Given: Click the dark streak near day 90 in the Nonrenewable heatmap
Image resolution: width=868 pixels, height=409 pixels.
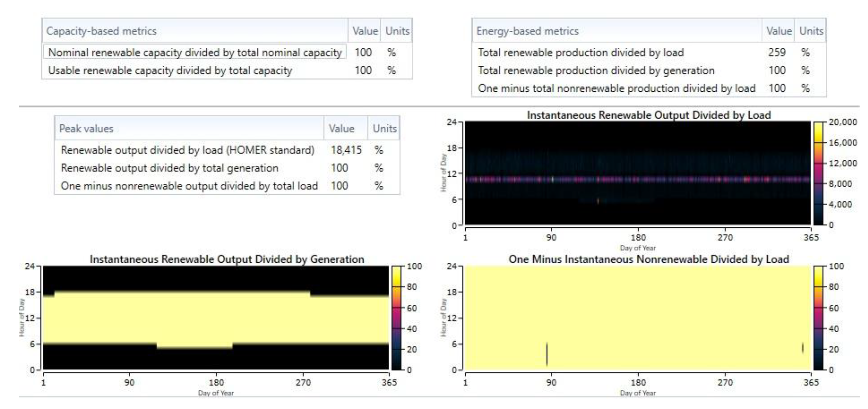Looking at the screenshot, I should point(547,354).
